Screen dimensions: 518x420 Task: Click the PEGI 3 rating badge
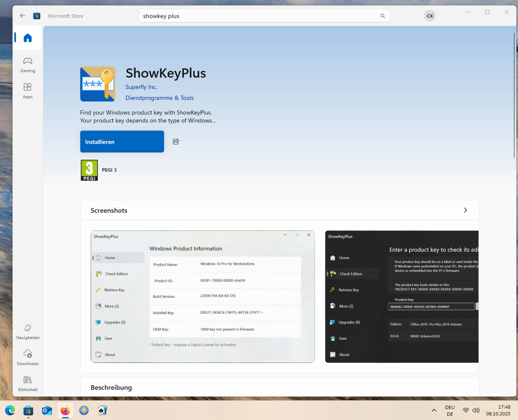89,170
